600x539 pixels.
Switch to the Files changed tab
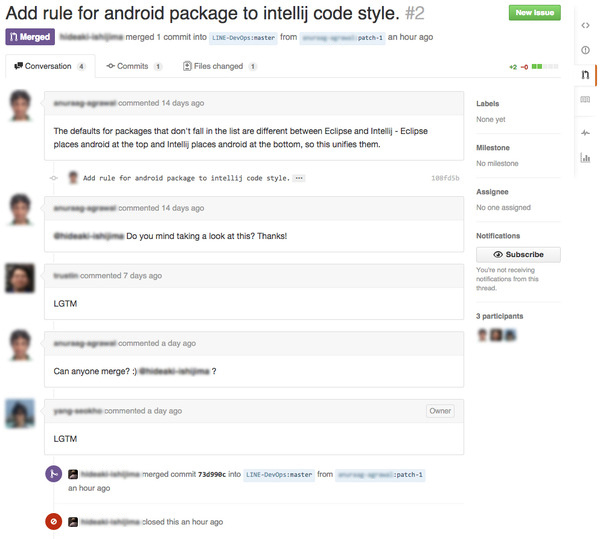tap(219, 66)
